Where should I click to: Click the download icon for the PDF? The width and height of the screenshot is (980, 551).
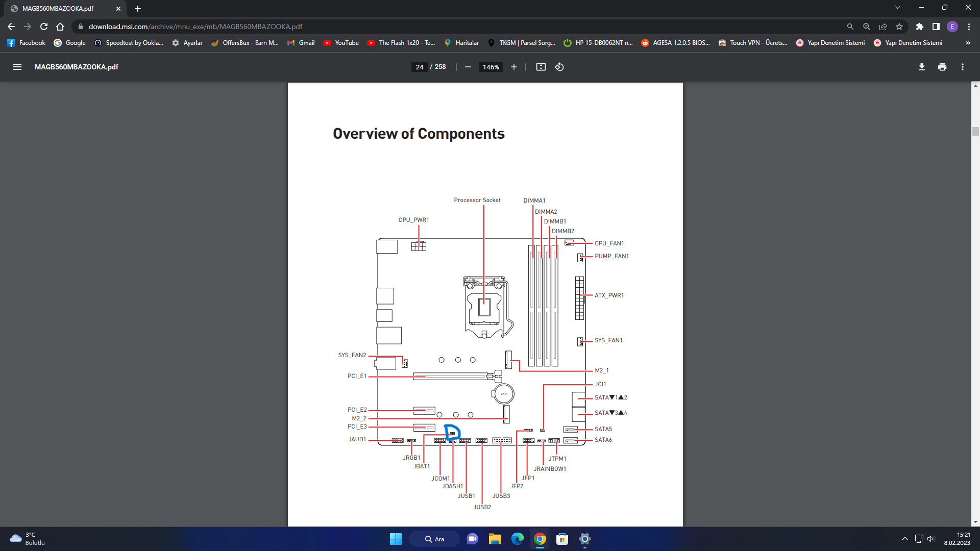[921, 67]
